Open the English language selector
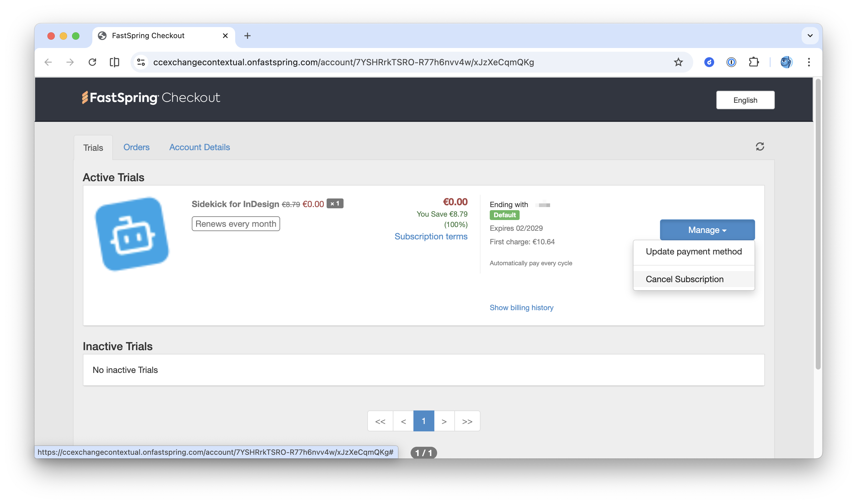 (745, 100)
